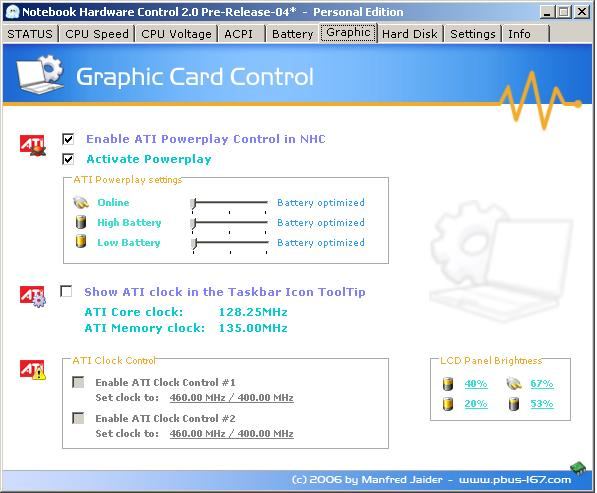Click the High Battery label

point(129,222)
